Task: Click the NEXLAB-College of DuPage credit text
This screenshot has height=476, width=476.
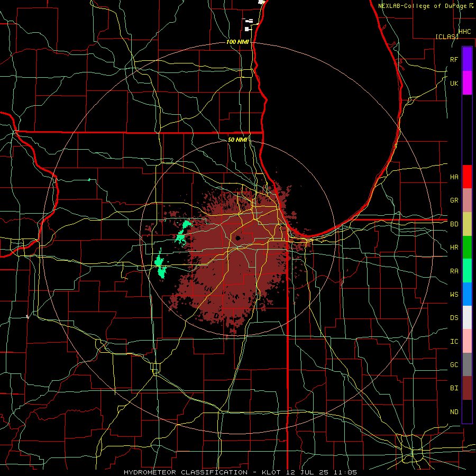Action: (x=423, y=6)
